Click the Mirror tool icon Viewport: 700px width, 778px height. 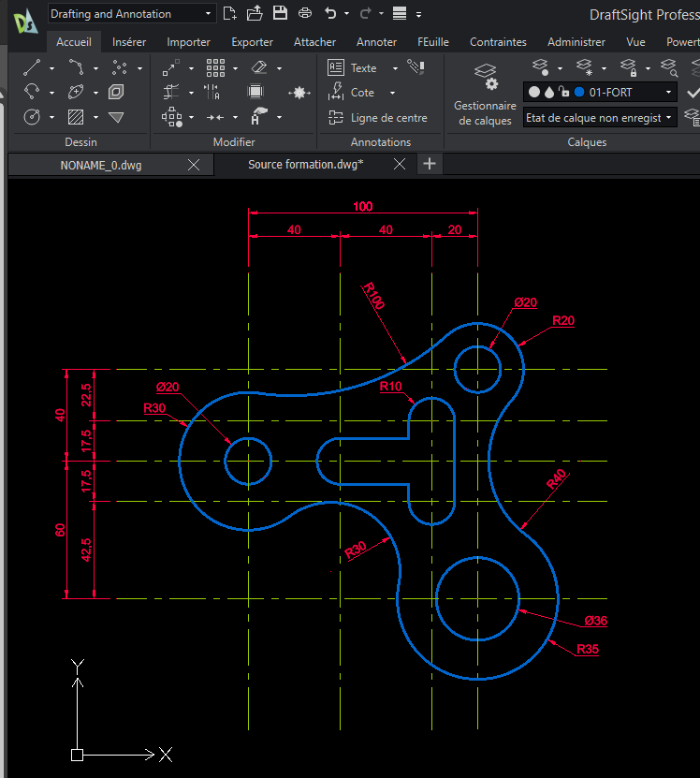[211, 92]
